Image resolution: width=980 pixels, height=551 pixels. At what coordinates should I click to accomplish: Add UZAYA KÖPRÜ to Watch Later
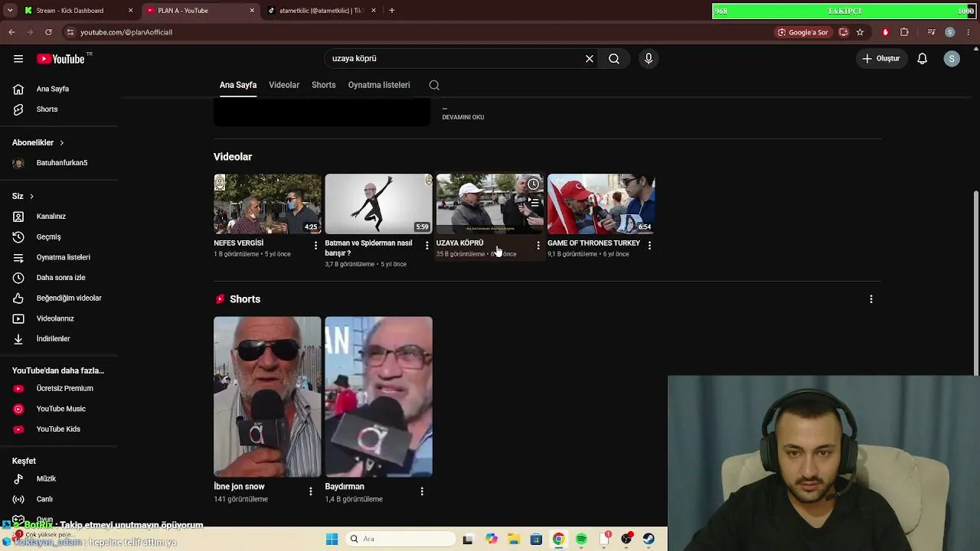point(534,184)
